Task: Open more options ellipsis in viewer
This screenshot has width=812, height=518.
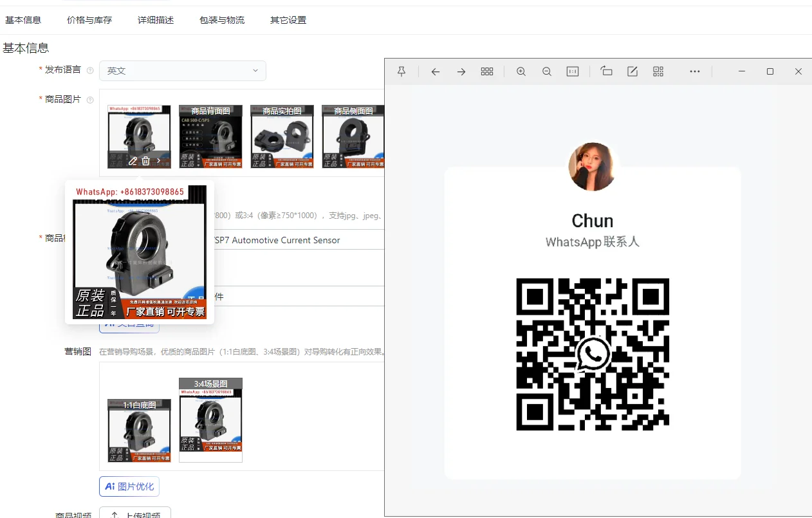Action: [x=695, y=71]
